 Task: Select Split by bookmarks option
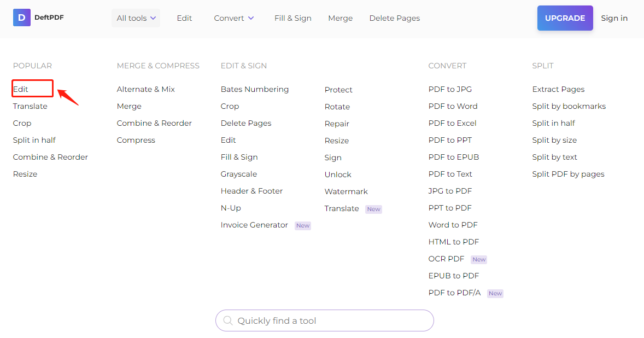[x=569, y=106]
